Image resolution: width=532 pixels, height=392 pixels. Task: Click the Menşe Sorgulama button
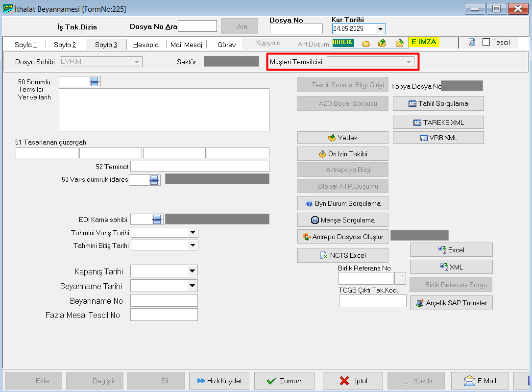tap(343, 220)
